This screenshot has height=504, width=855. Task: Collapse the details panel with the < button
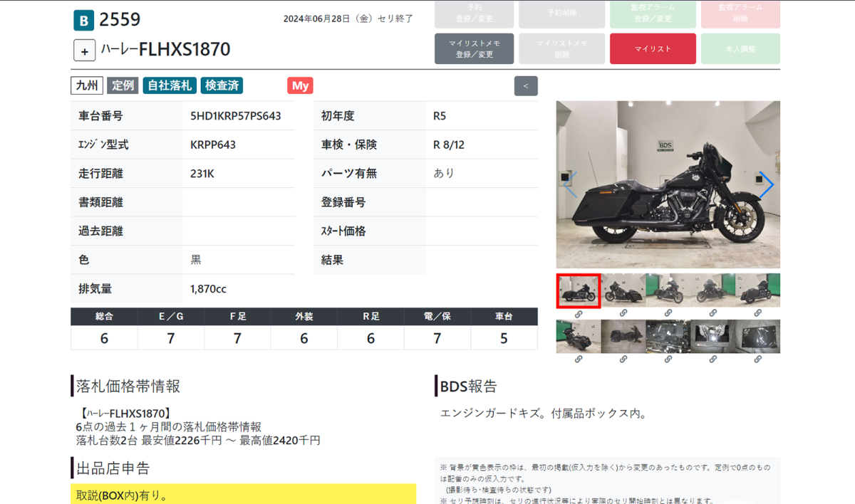click(x=526, y=86)
